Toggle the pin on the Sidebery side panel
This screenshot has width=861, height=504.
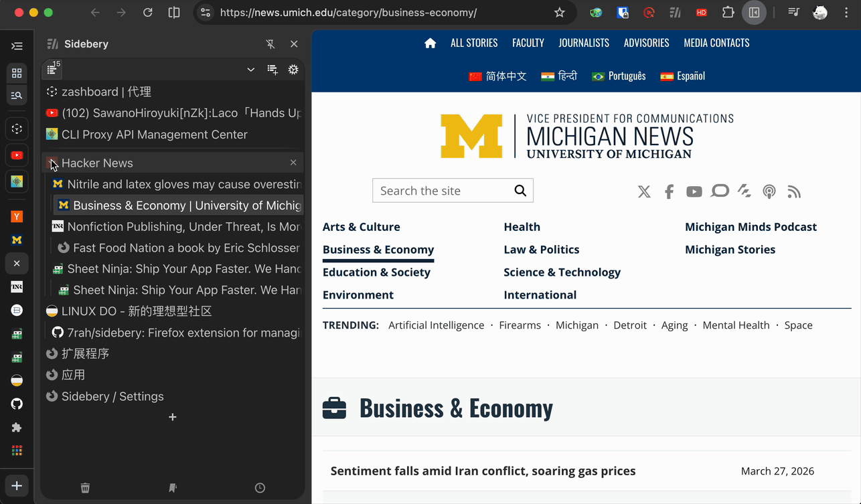click(270, 44)
